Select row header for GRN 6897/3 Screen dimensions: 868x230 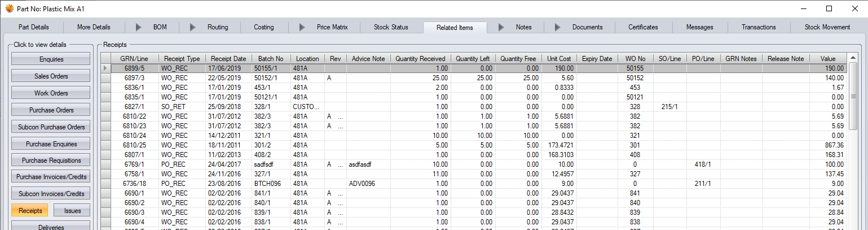click(x=105, y=77)
